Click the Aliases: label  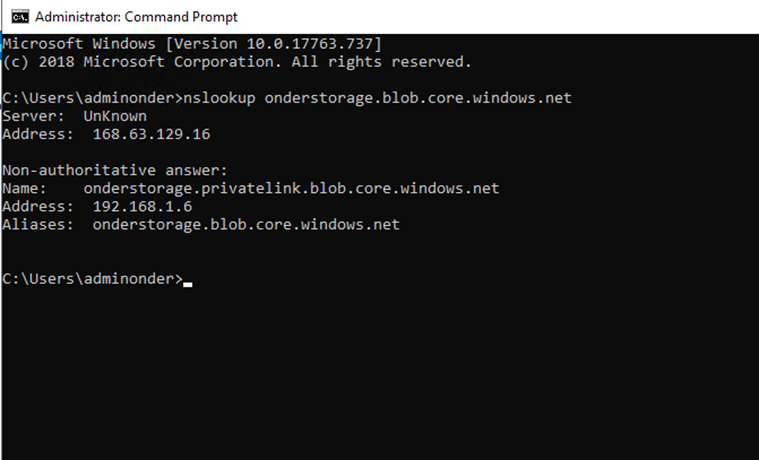[38, 225]
